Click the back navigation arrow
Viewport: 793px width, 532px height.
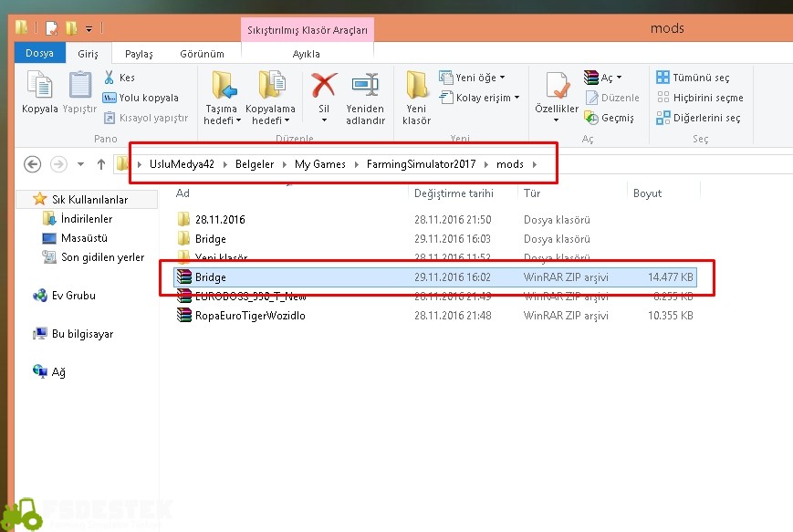33,164
